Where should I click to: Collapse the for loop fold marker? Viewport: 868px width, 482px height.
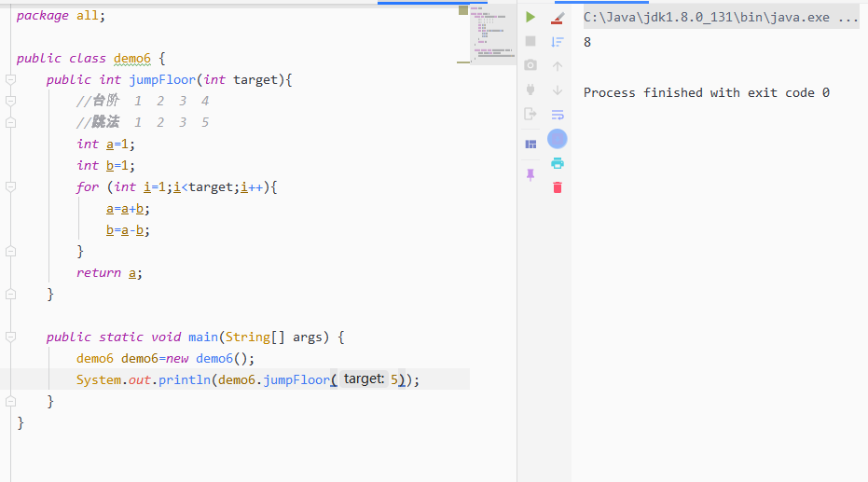click(10, 187)
